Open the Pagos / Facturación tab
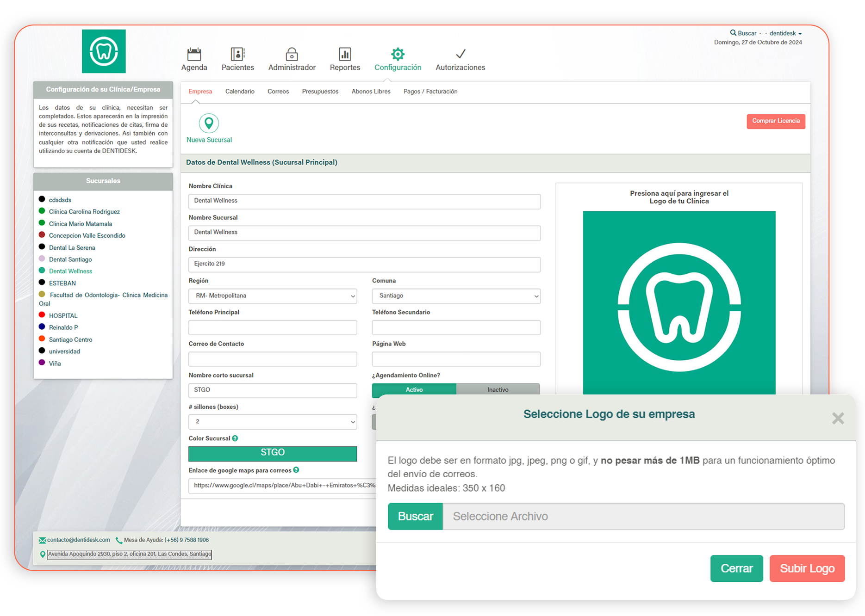 tap(430, 92)
